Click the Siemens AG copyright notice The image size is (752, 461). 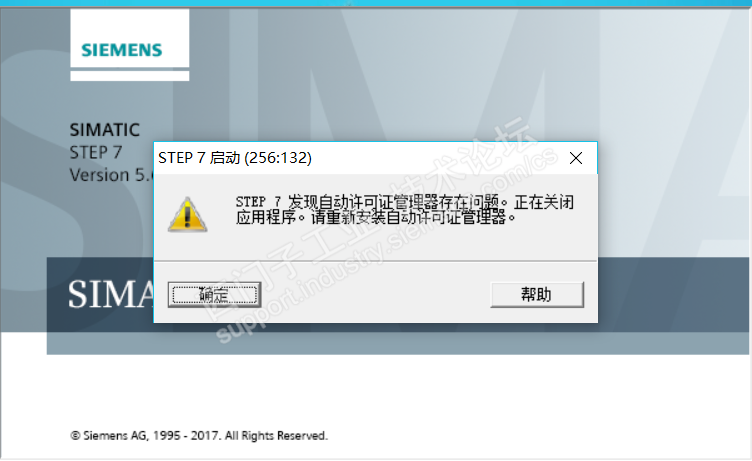[x=199, y=436]
